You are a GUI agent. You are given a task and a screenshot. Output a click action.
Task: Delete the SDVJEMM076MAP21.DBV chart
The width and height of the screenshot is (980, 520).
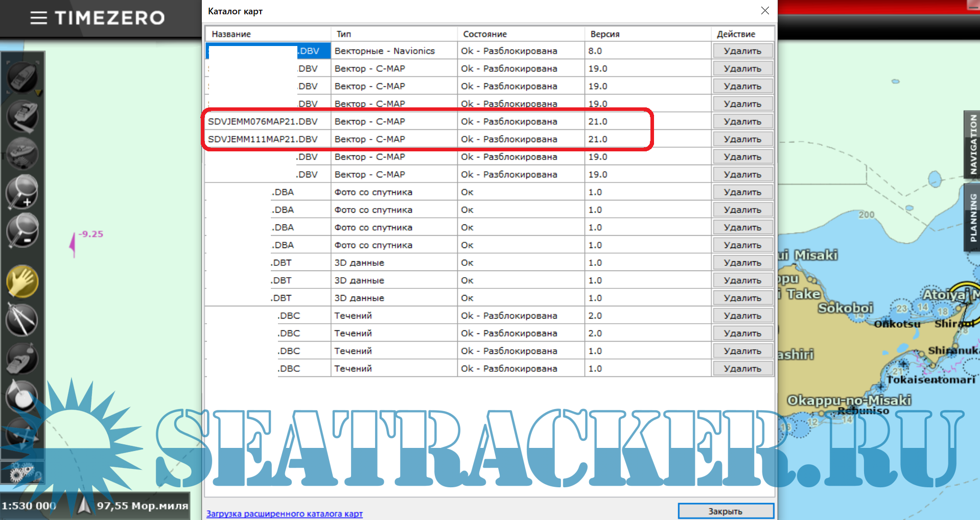[742, 122]
